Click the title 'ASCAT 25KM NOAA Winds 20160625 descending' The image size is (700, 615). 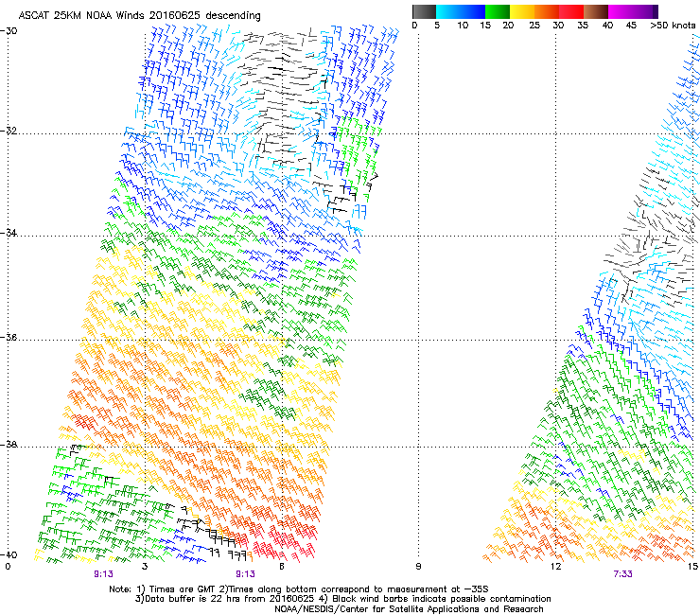[x=139, y=16]
